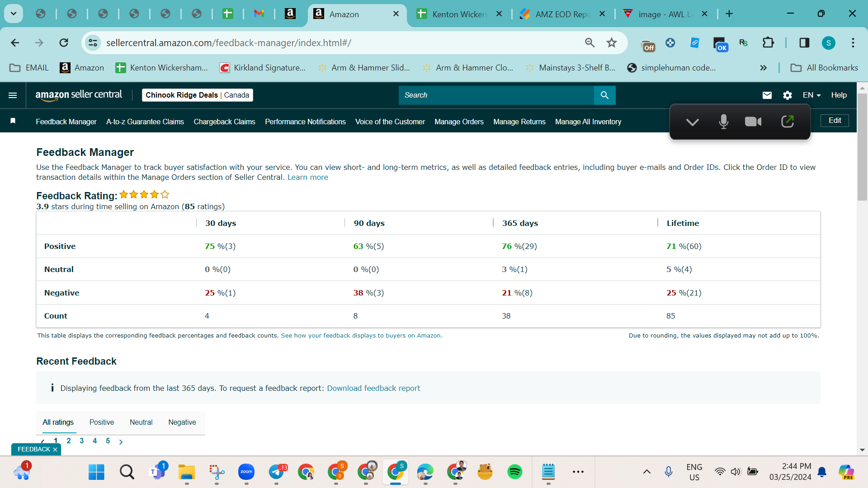Open Zoom from the taskbar
The height and width of the screenshot is (488, 868).
pyautogui.click(x=246, y=472)
